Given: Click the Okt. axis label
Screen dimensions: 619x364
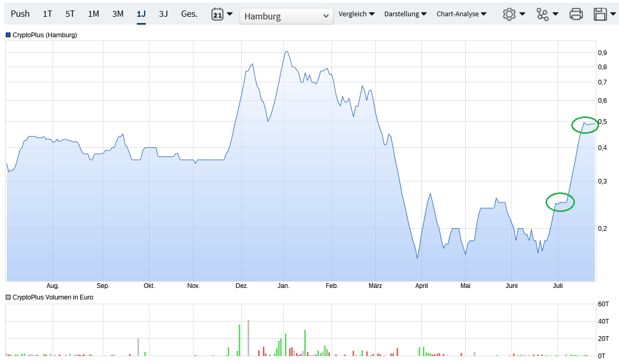Looking at the screenshot, I should click(x=149, y=286).
